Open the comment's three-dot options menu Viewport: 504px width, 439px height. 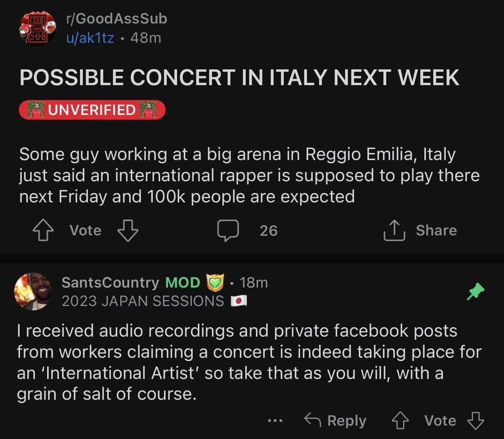click(275, 420)
